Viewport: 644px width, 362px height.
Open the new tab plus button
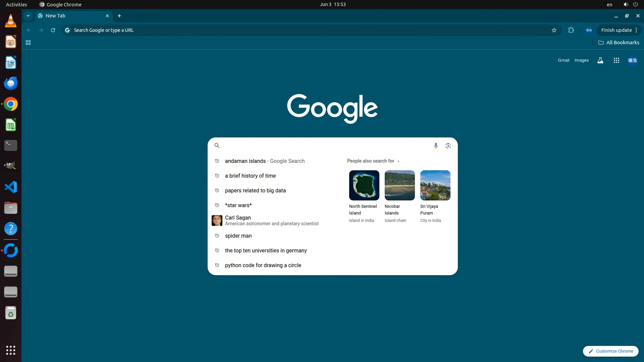(x=119, y=16)
